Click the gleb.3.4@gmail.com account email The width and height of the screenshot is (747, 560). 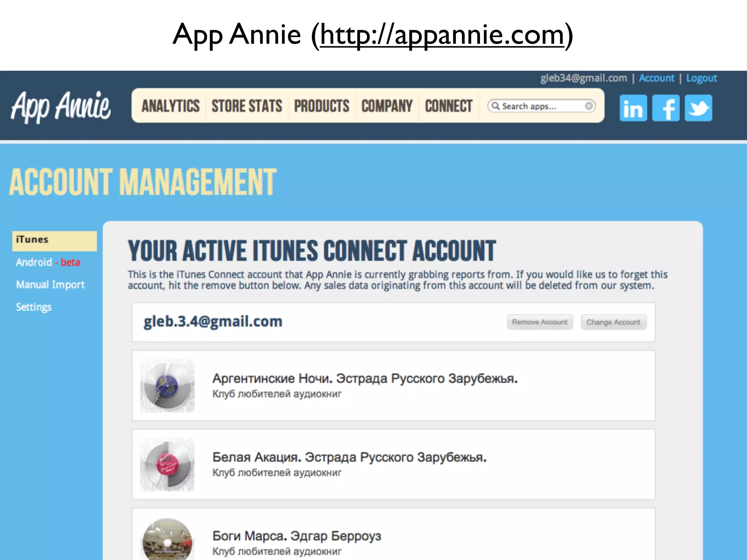tap(213, 322)
